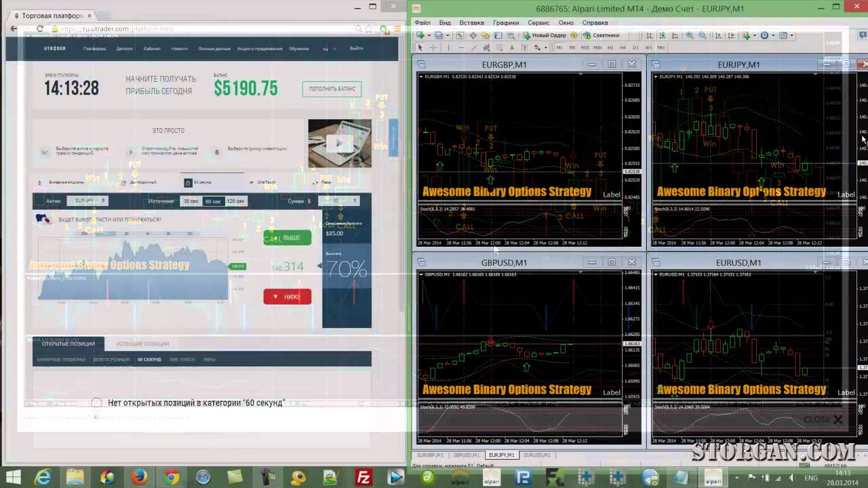Switch to bar chart display icon
The height and width of the screenshot is (488, 868).
[x=650, y=35]
